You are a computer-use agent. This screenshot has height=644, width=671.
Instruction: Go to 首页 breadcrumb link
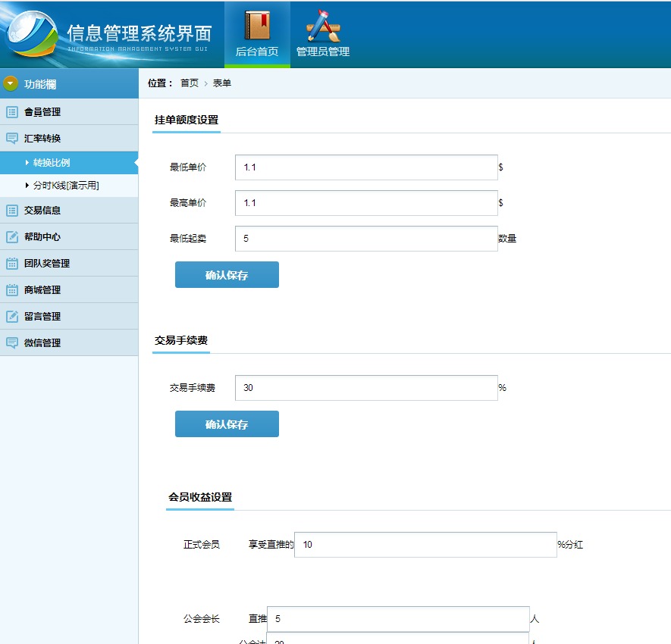pos(190,83)
